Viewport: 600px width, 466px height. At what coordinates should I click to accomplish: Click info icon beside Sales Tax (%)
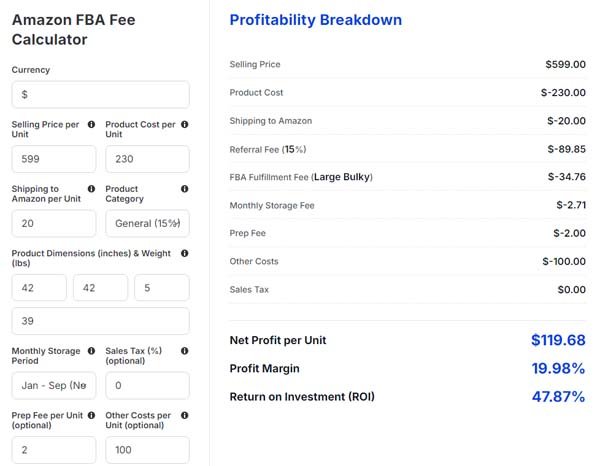pyautogui.click(x=184, y=351)
